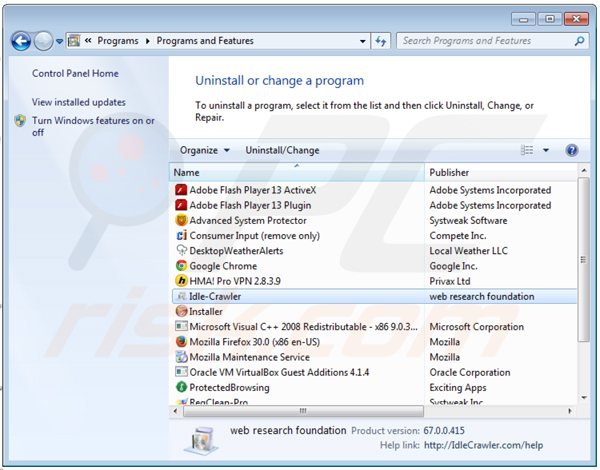Open the Organize menu
Viewport: 600px width, 470px height.
tap(205, 150)
